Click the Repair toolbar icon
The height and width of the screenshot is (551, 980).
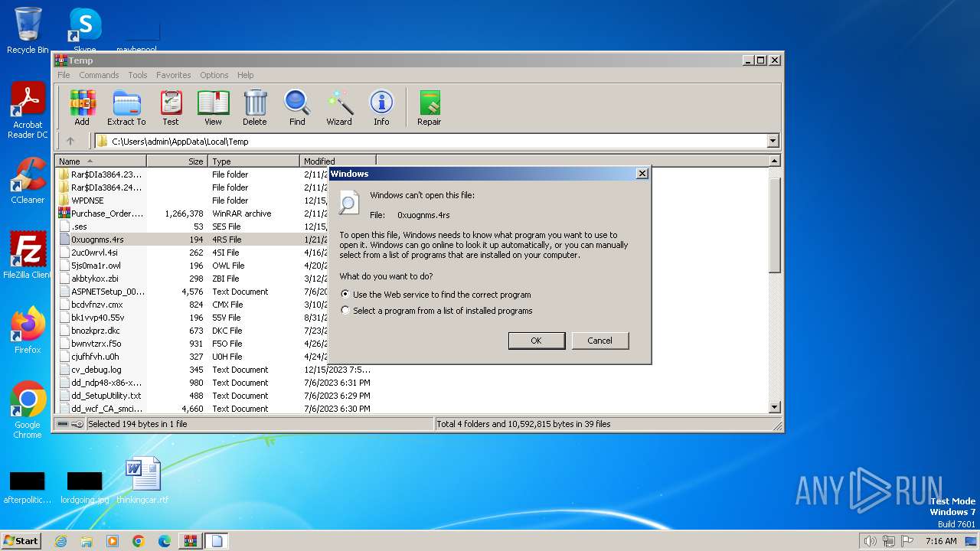(429, 108)
